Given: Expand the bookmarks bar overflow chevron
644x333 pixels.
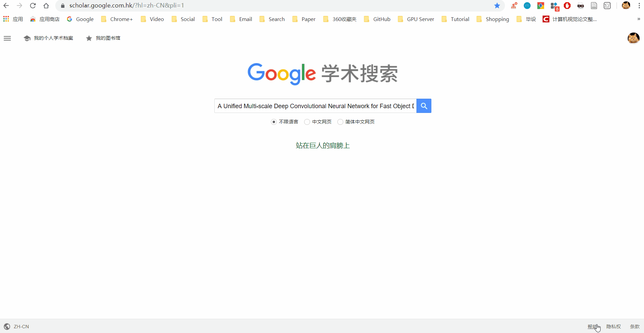Looking at the screenshot, I should (639, 19).
